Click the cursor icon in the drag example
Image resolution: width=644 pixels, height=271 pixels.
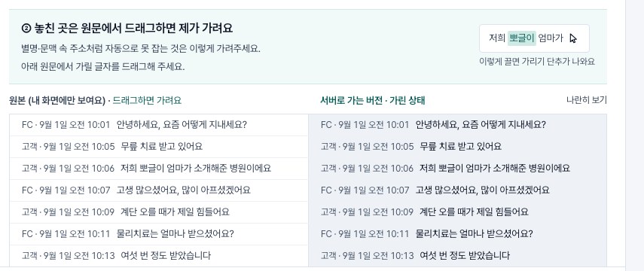[573, 38]
